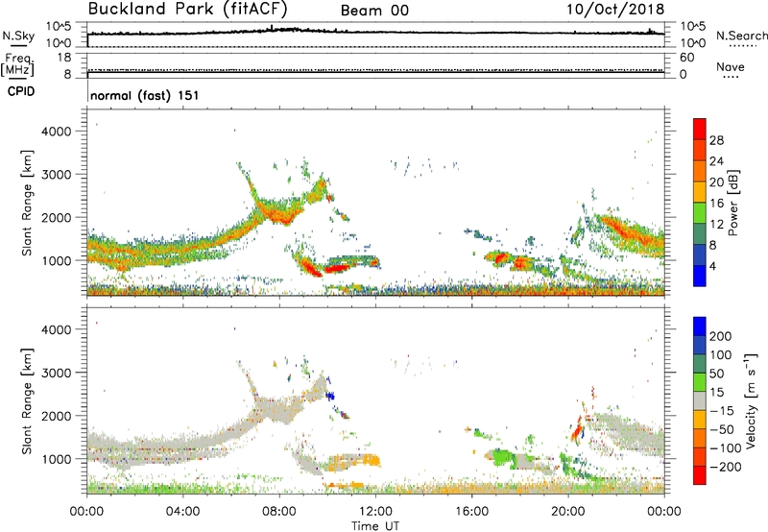Click the '12:00' time tick label
768x532 pixels.
click(x=375, y=512)
